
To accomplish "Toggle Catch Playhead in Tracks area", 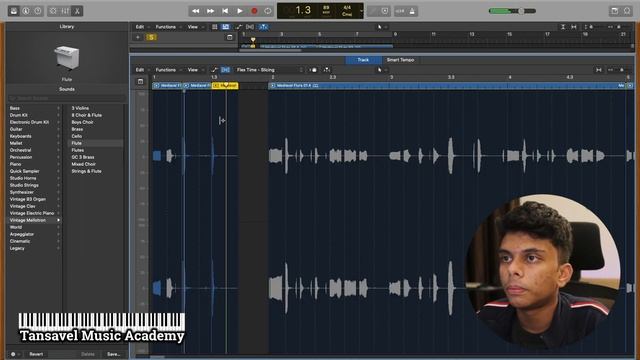I will (x=264, y=27).
